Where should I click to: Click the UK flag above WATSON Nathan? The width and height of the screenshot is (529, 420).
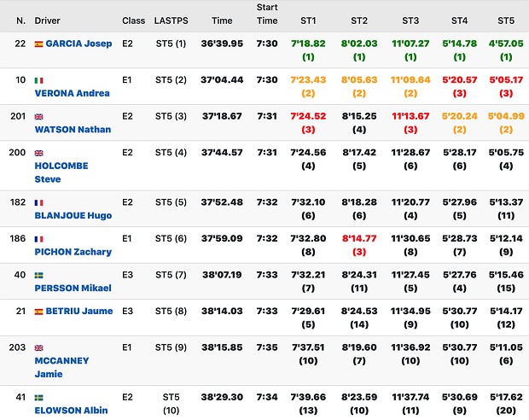click(x=38, y=116)
